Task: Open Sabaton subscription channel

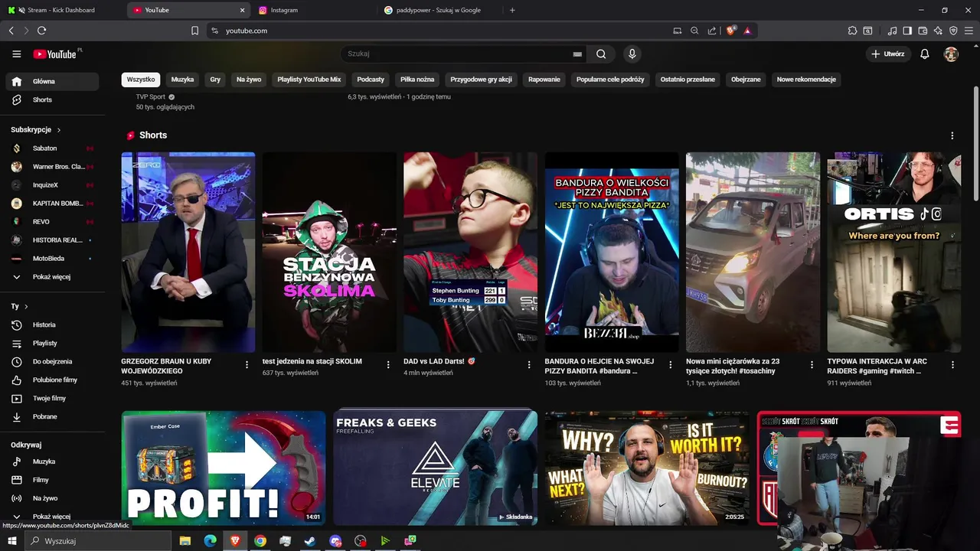Action: 52,148
